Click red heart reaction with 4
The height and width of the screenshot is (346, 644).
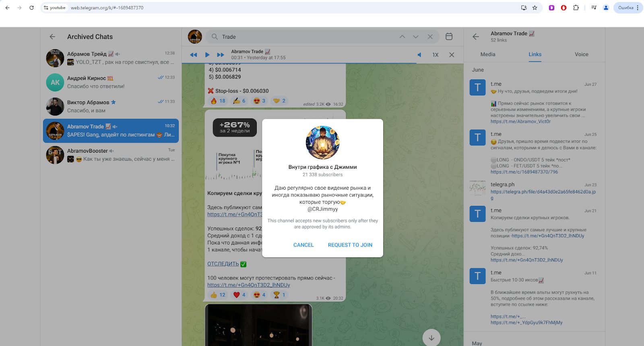click(x=239, y=295)
